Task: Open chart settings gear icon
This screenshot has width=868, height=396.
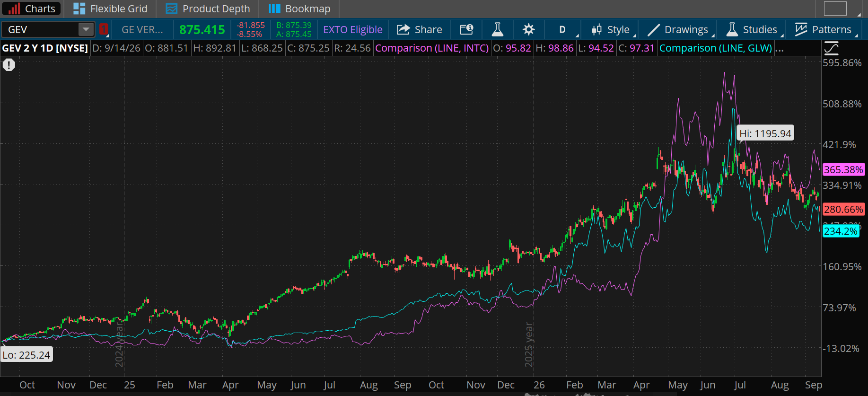Action: click(x=528, y=29)
